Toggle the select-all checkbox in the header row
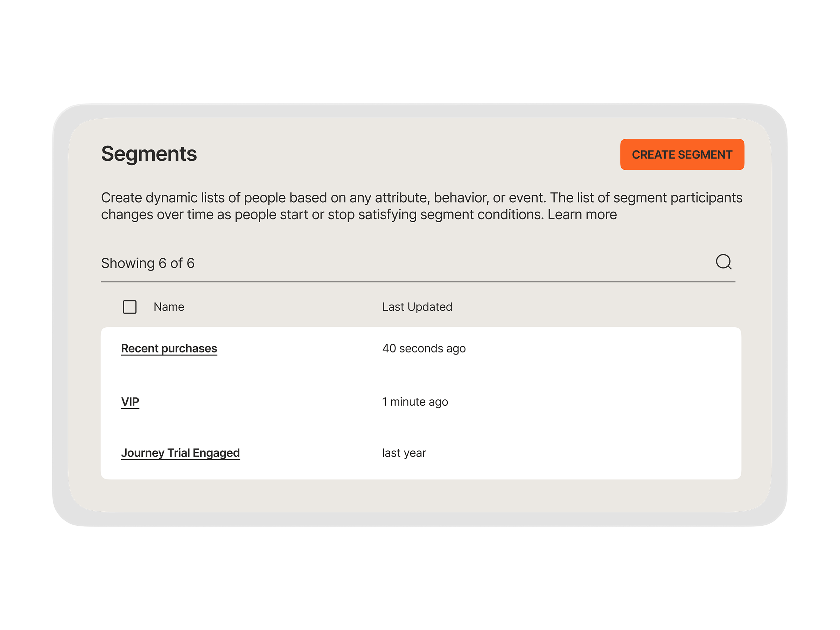 point(129,307)
